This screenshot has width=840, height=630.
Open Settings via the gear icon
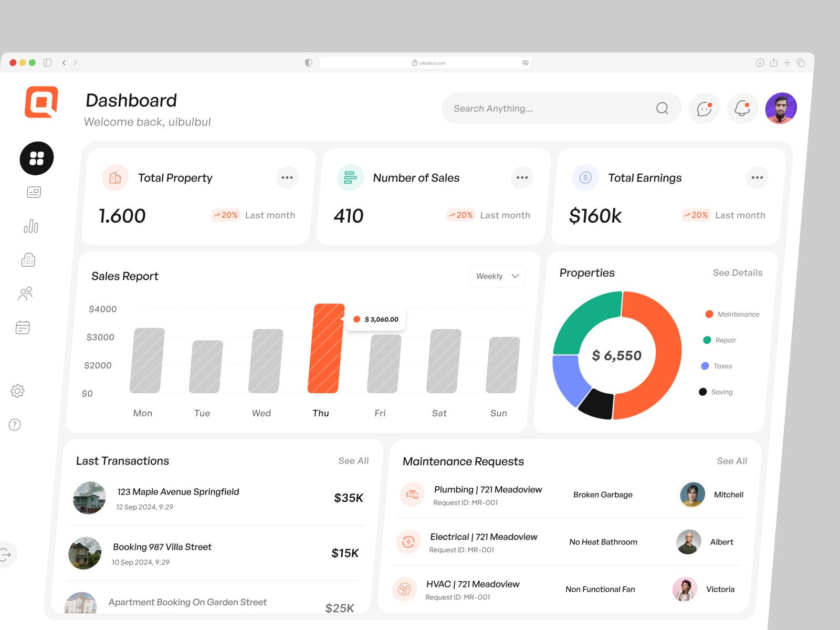point(18,391)
